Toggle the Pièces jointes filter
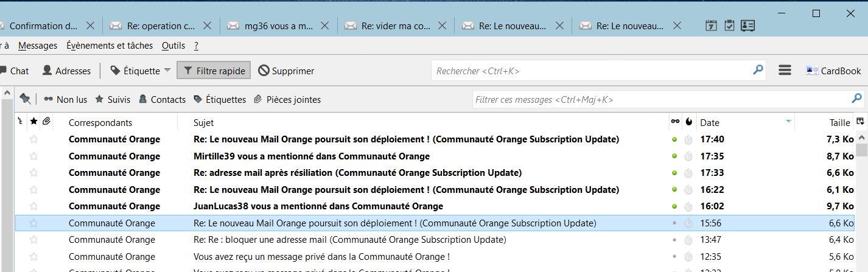 click(x=287, y=99)
